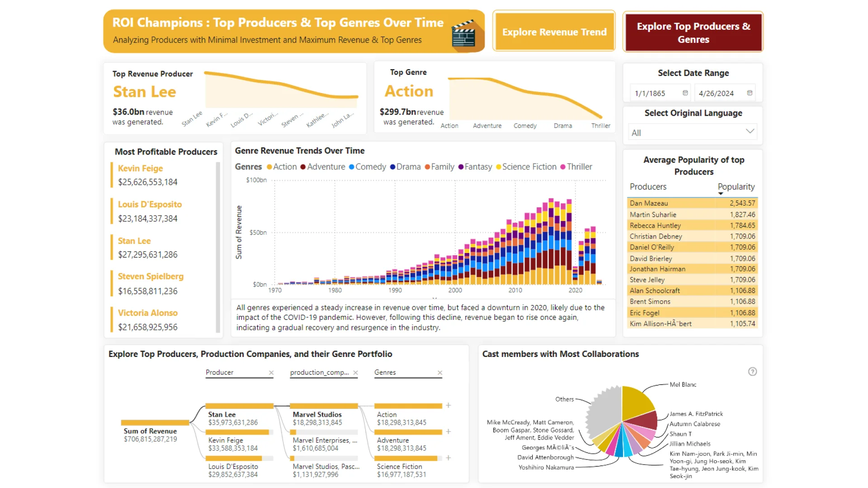Toggle Action genre in chart legend
The height and width of the screenshot is (488, 868).
coord(282,167)
